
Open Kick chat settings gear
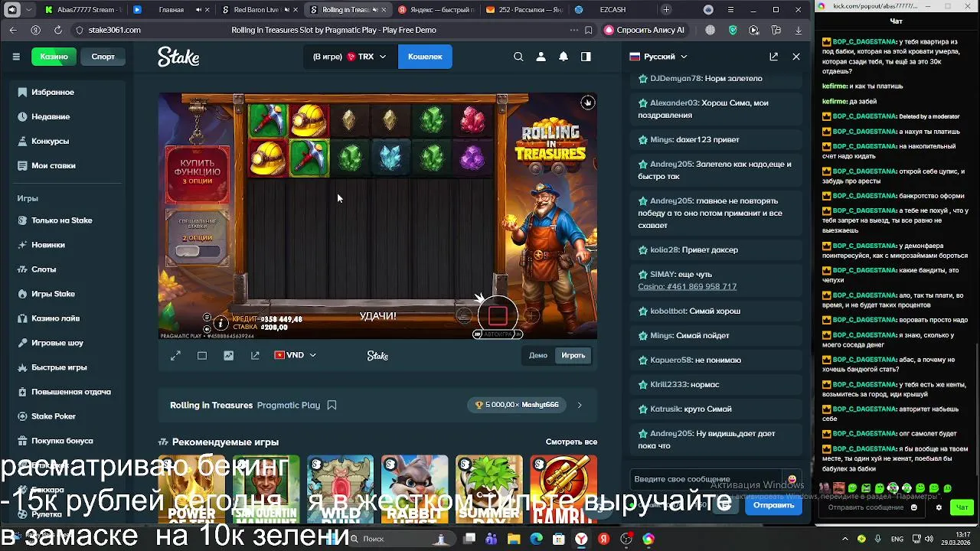coord(939,507)
